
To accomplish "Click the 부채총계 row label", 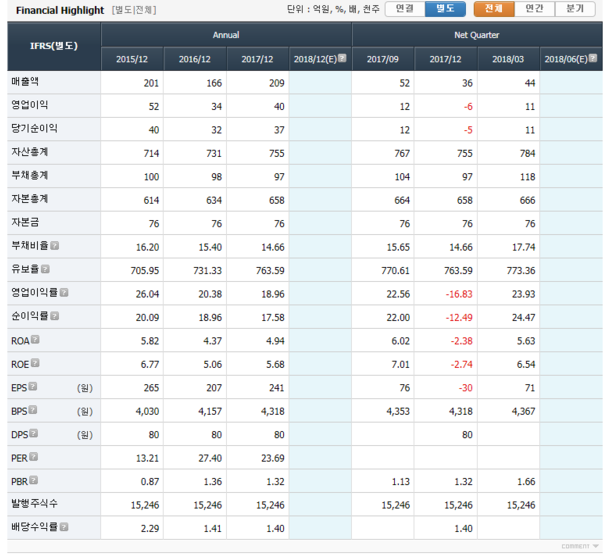I will click(29, 175).
